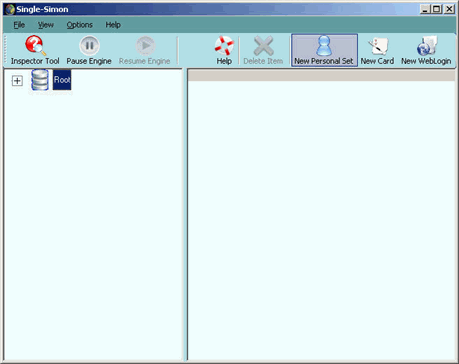Screen dimensions: 459x364
Task: Create a New WebLogin
Action: [426, 50]
